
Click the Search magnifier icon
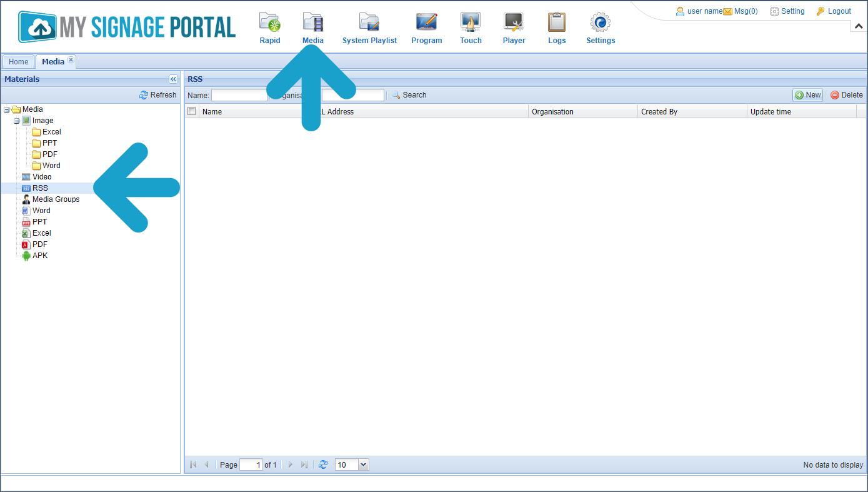coord(396,95)
